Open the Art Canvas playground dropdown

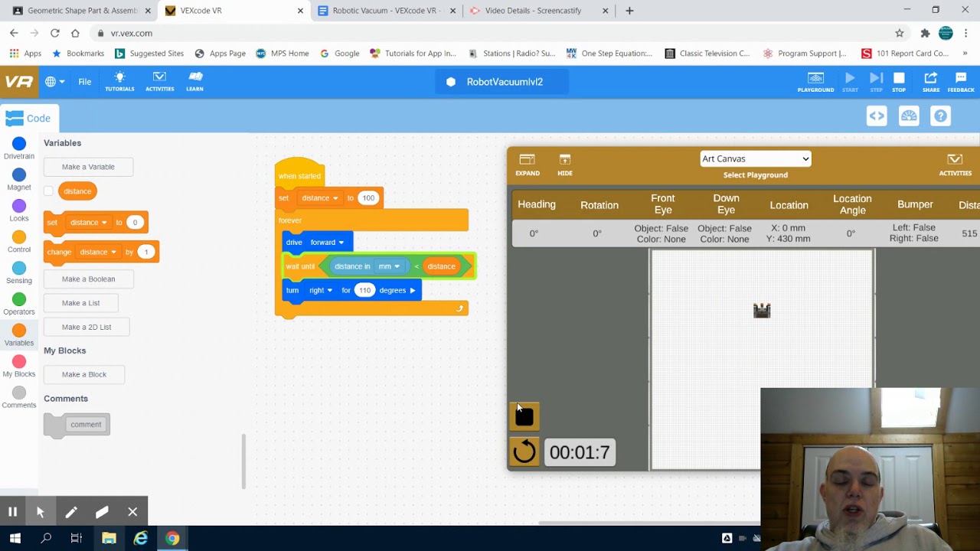755,158
